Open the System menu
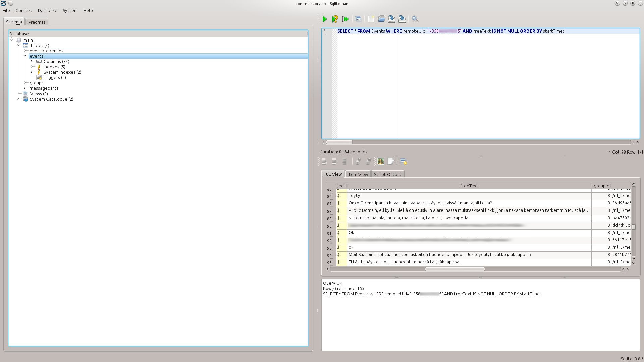Screen dimensions: 644x362 [70, 10]
